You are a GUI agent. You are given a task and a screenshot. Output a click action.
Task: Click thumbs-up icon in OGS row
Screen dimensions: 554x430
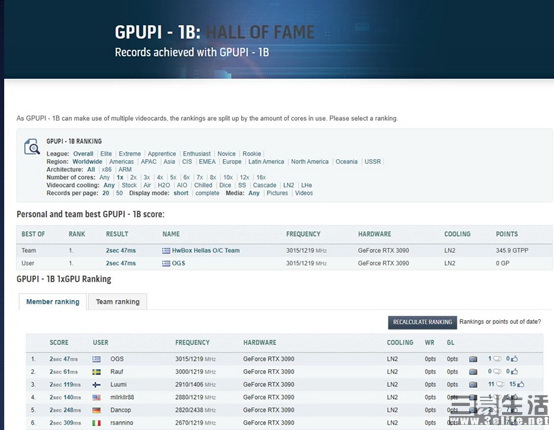(514, 359)
